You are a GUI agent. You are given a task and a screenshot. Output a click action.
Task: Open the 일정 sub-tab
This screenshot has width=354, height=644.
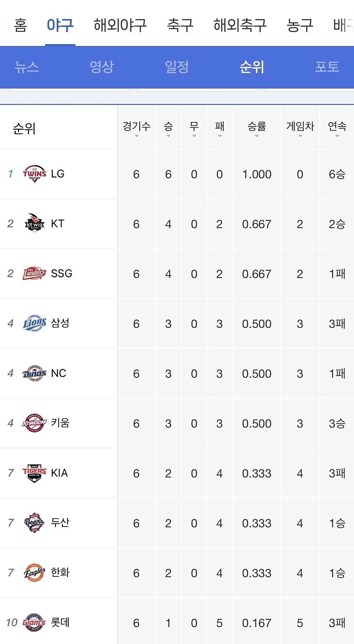tap(177, 67)
